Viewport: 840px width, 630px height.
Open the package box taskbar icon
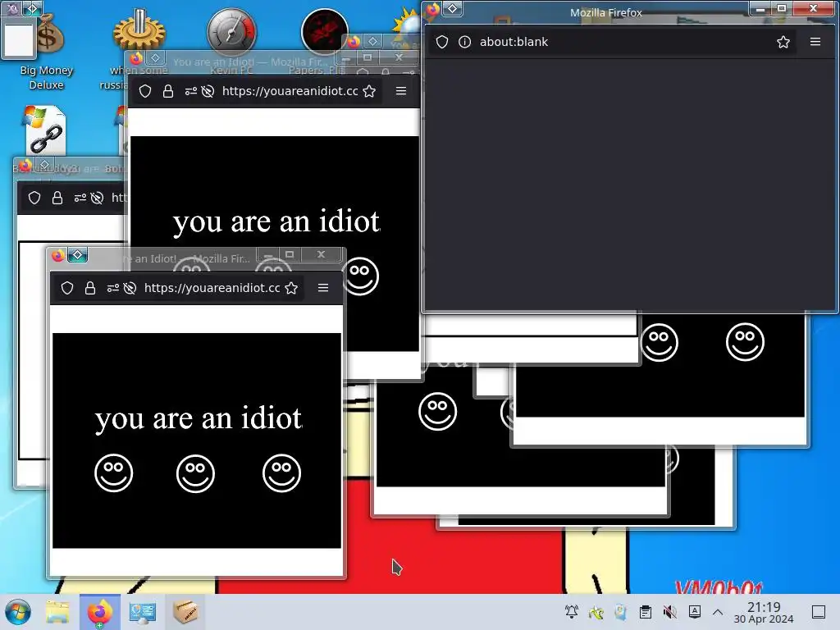pos(185,612)
